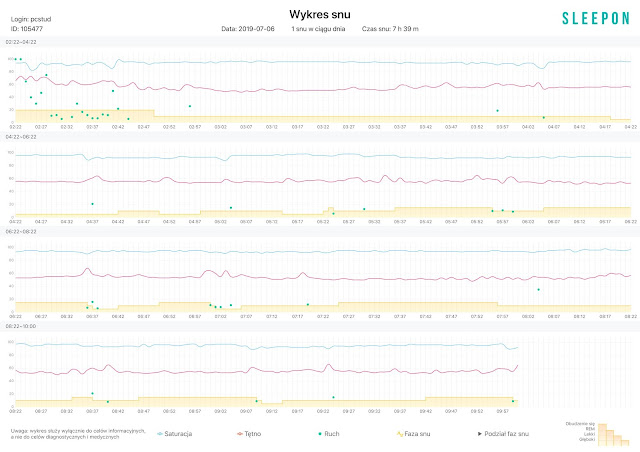Screen dimensions: 640x452
Task: Toggle the Tętno series label
Action: [x=254, y=434]
